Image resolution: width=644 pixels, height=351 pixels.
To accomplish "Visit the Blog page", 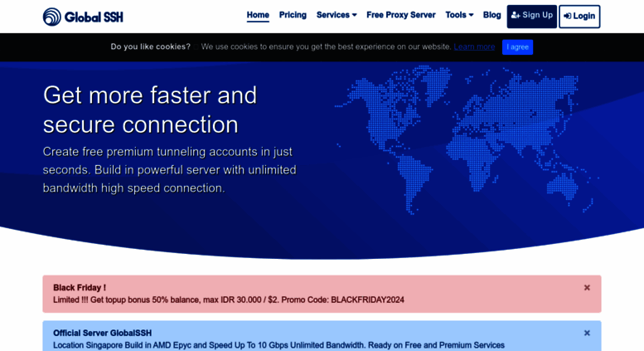I will pyautogui.click(x=492, y=15).
